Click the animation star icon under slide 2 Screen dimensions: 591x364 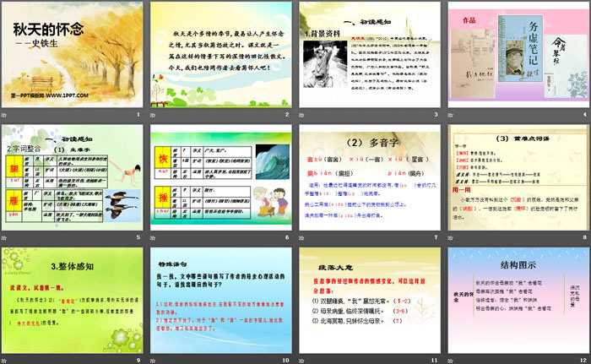click(153, 115)
